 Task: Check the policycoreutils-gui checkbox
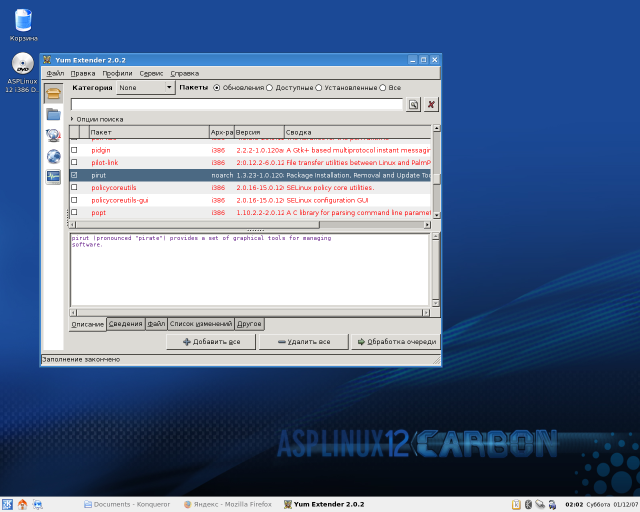pos(74,200)
